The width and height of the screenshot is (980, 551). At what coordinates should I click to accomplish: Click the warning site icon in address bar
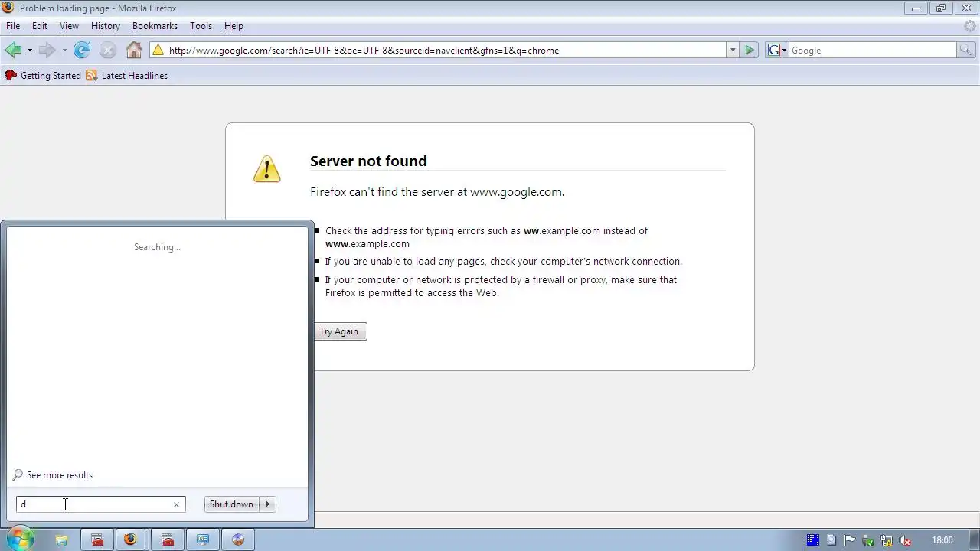point(158,51)
